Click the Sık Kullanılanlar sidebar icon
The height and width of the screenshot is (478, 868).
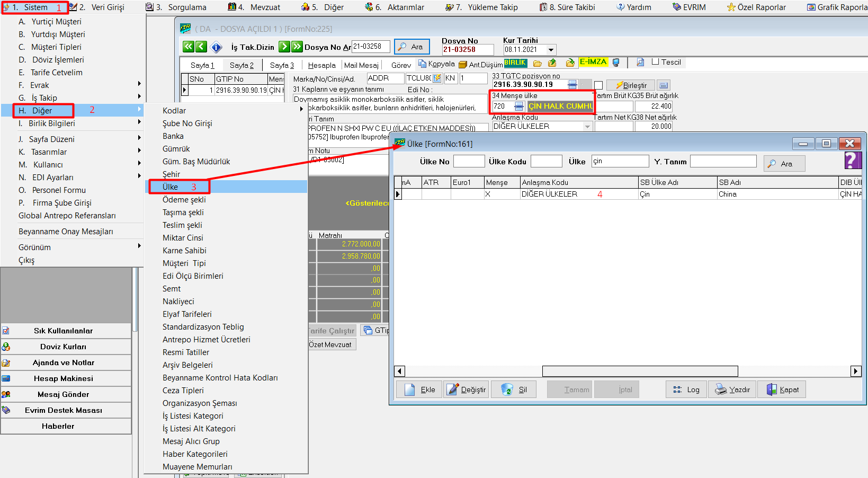6,331
